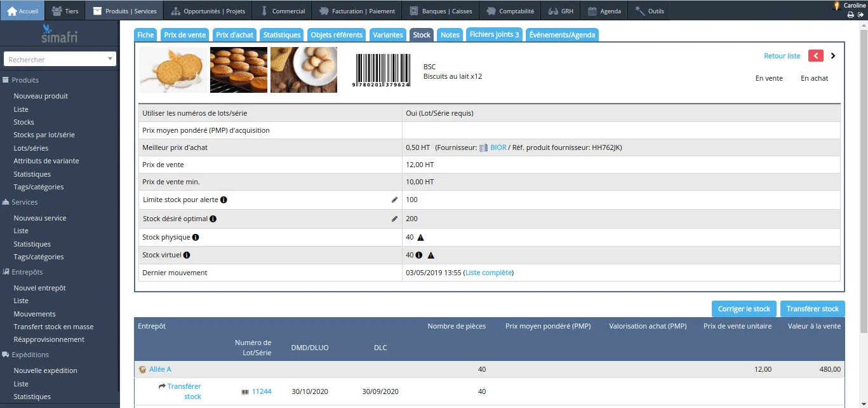Click the Transférer stock button
Viewport: 868px width, 408px height.
click(813, 309)
